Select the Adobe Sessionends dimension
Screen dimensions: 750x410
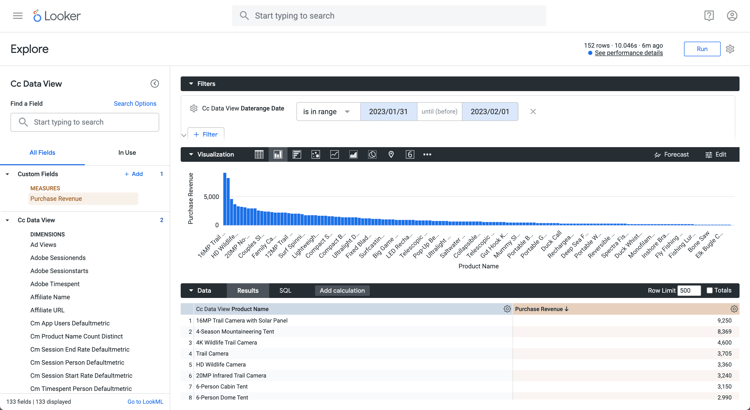click(58, 258)
